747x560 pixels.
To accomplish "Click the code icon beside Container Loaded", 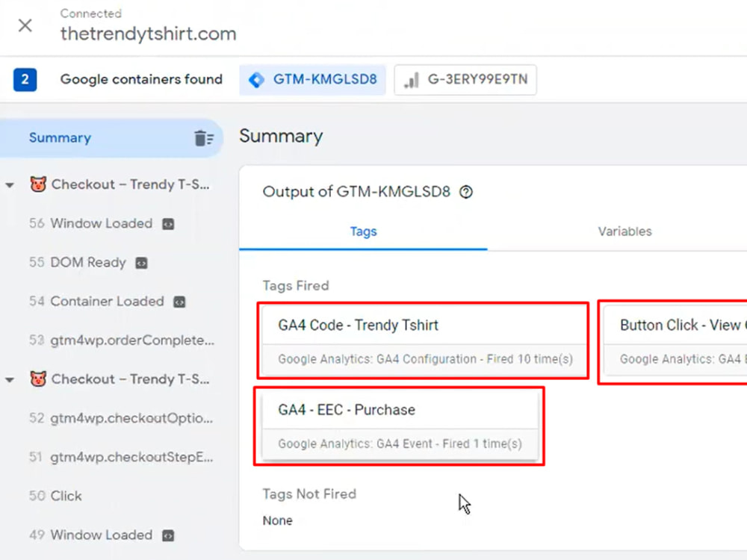I will (179, 302).
